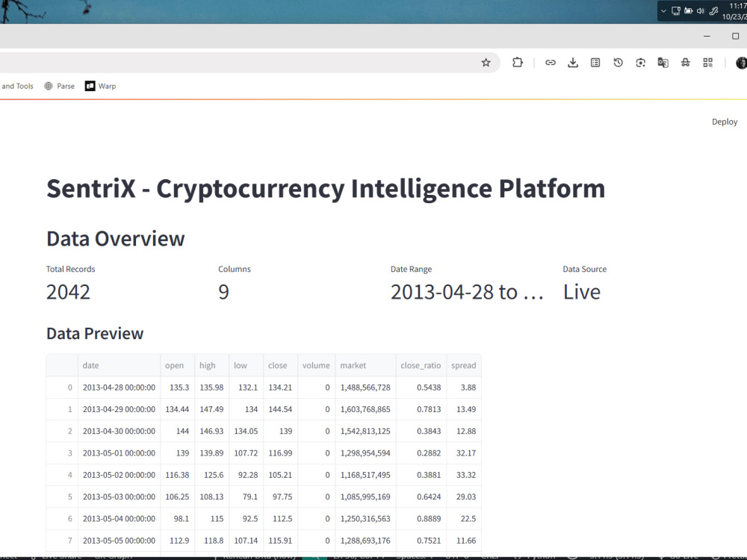Click the incognito hat-and-glasses icon

click(686, 63)
